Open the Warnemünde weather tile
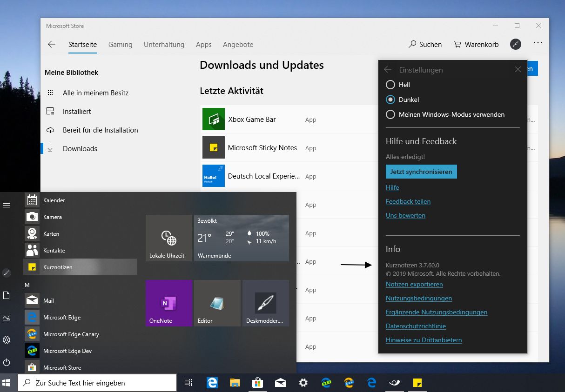Screen dimensions: 565x392 (x=242, y=238)
